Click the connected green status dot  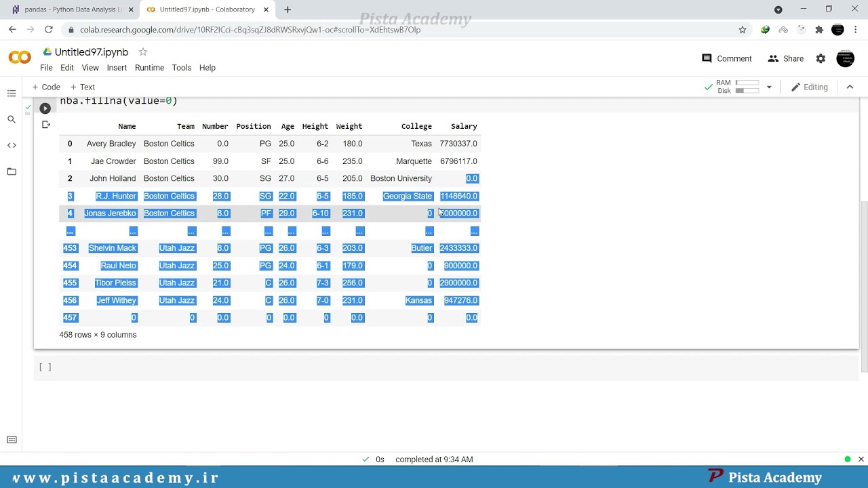coord(848,460)
